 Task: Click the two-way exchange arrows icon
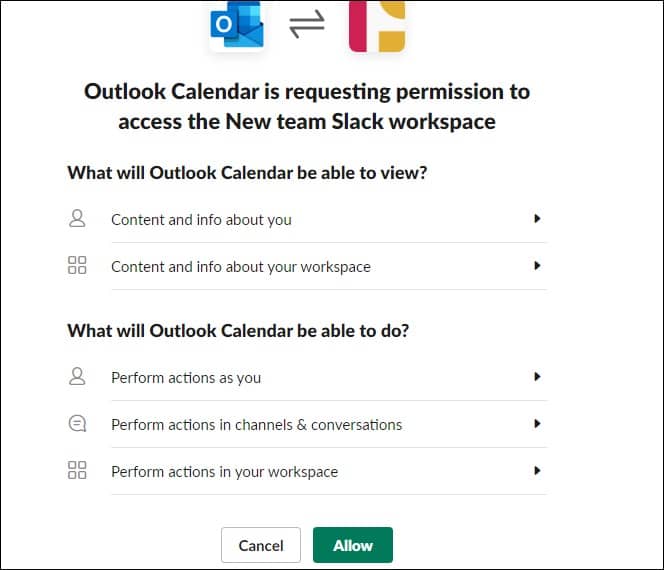coord(307,24)
